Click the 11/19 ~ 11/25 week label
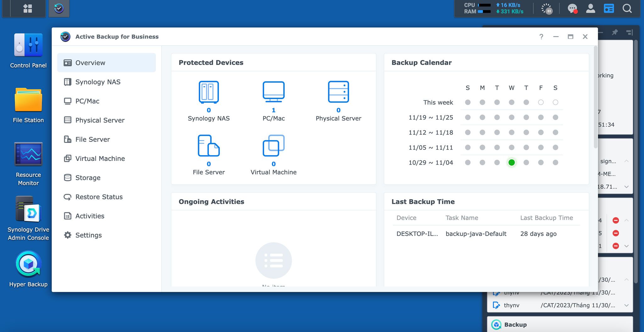644x332 pixels. [x=431, y=117]
